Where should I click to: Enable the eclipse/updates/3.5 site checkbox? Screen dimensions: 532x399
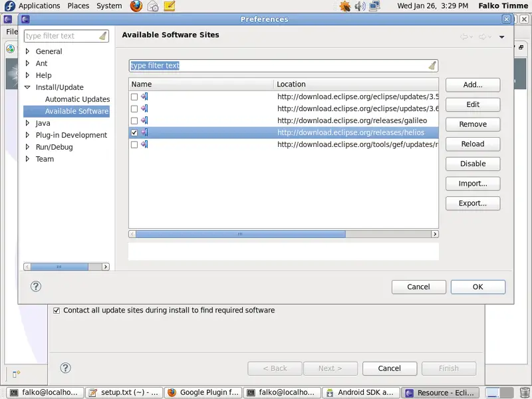(x=134, y=96)
